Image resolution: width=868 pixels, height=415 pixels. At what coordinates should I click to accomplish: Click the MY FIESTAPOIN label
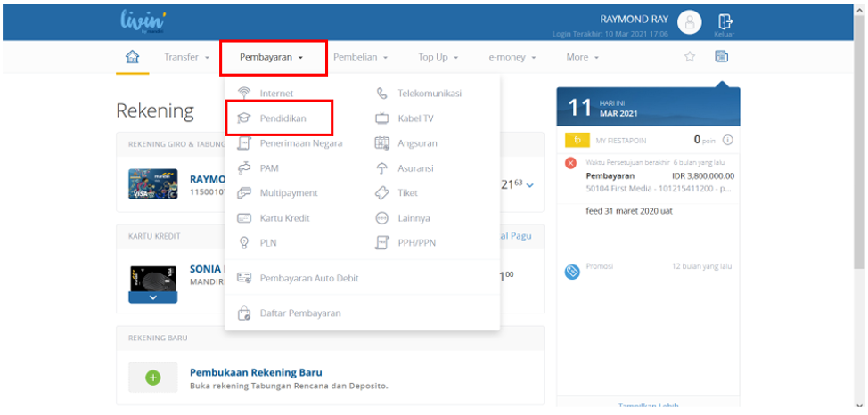[621, 141]
